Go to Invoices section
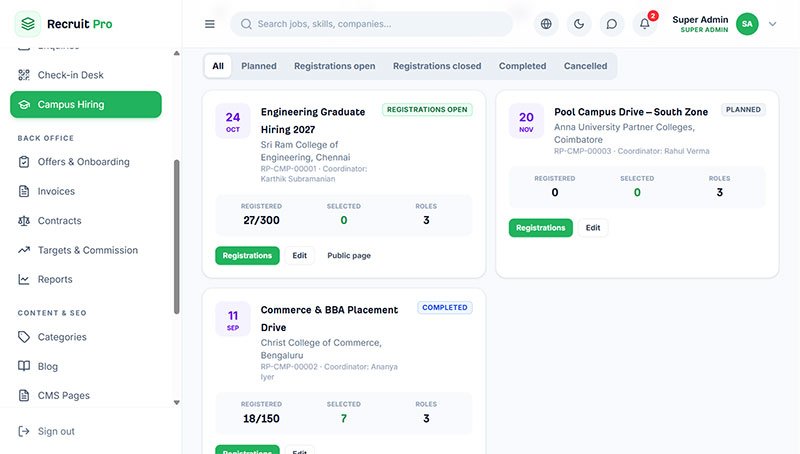This screenshot has width=800, height=454. [86, 191]
